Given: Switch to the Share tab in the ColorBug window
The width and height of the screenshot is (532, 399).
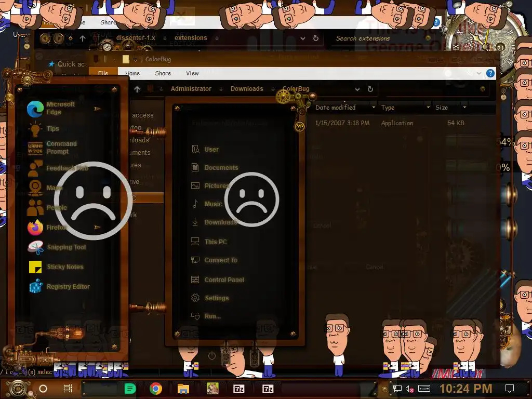Looking at the screenshot, I should 163,73.
